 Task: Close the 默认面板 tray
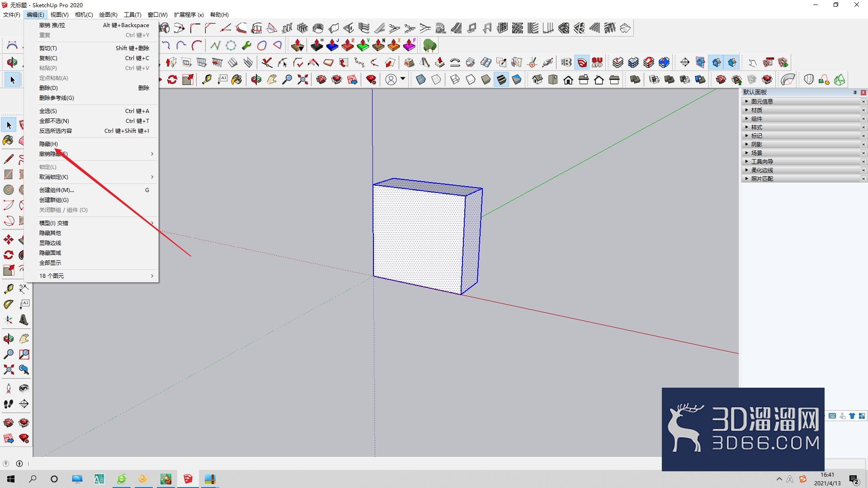(863, 92)
